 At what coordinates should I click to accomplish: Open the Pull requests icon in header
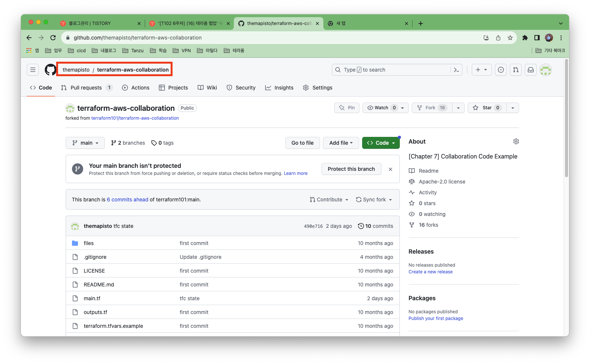coord(516,70)
